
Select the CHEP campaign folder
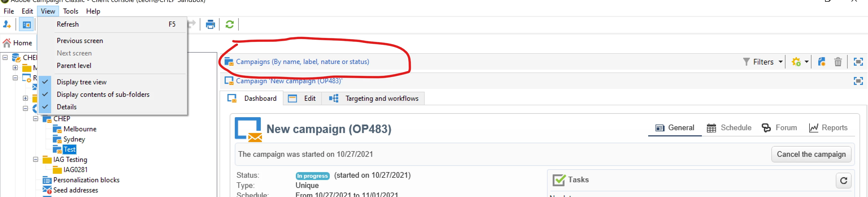click(62, 119)
